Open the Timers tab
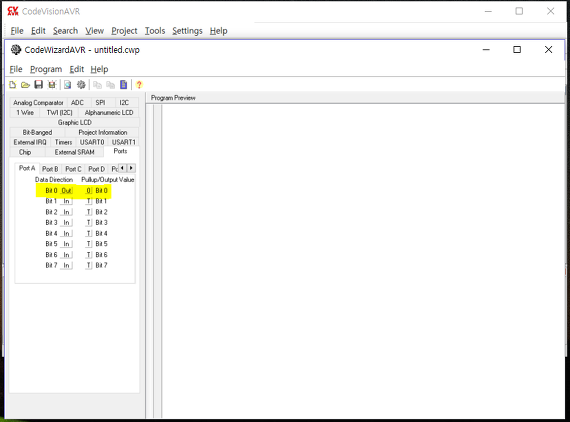 (63, 142)
